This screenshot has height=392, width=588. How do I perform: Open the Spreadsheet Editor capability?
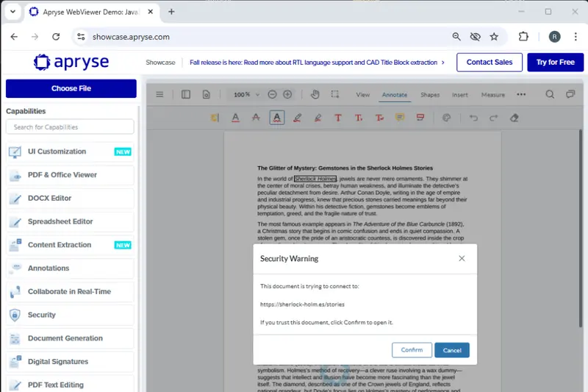70,221
